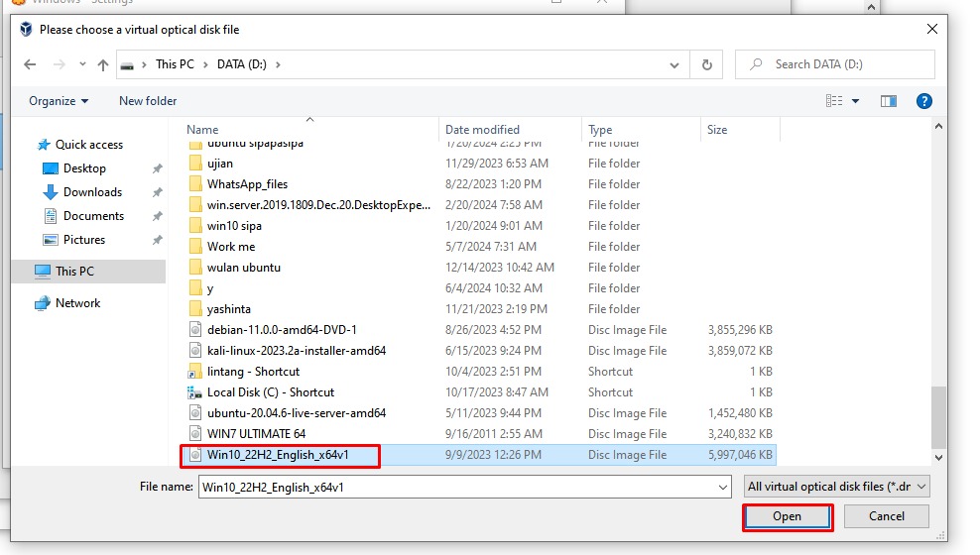
Task: Open the Help button
Action: pos(923,101)
